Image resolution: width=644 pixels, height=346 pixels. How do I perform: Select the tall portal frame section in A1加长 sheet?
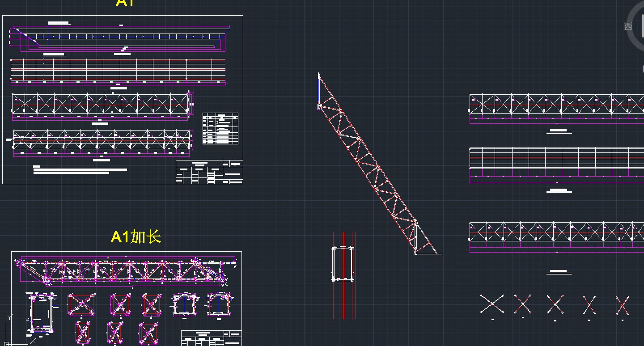[42, 313]
